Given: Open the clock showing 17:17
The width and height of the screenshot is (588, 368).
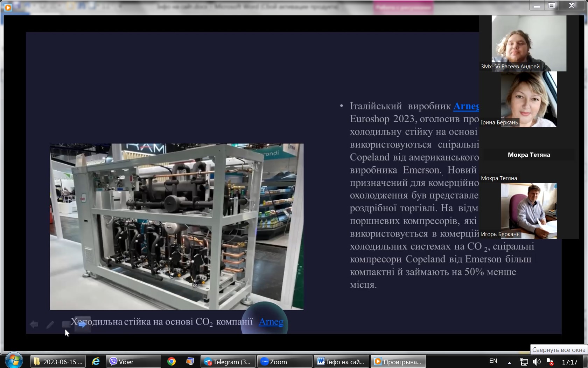Looking at the screenshot, I should [569, 362].
